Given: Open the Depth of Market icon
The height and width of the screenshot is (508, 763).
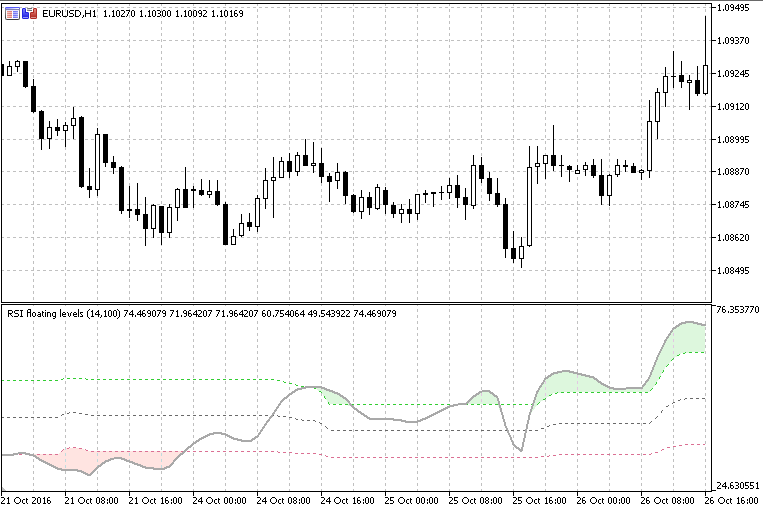Looking at the screenshot, I should click(x=12, y=14).
